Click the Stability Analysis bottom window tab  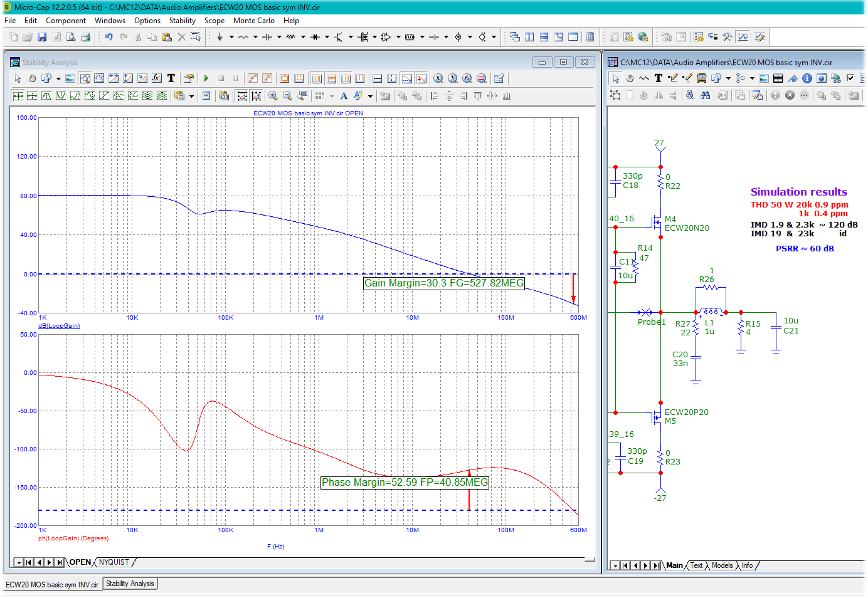tap(130, 584)
